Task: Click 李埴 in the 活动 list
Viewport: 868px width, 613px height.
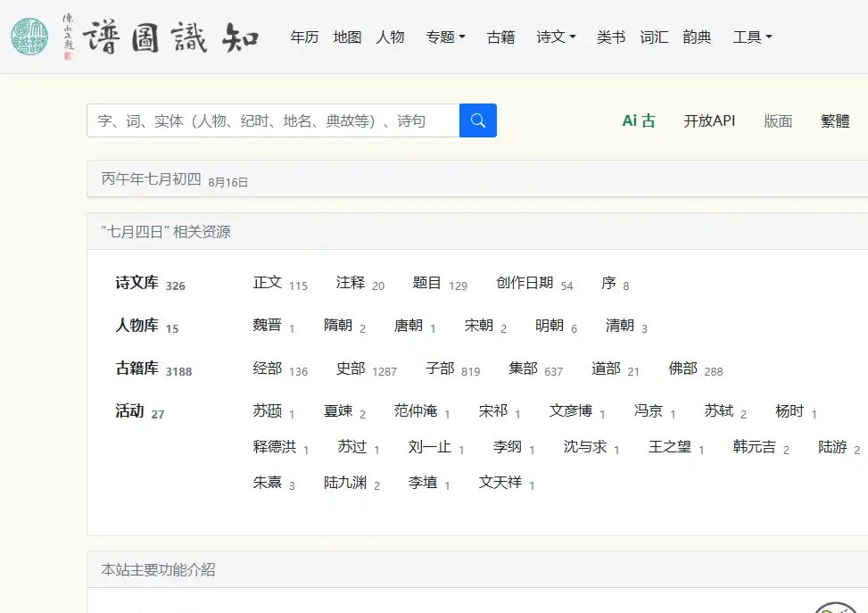Action: 423,483
